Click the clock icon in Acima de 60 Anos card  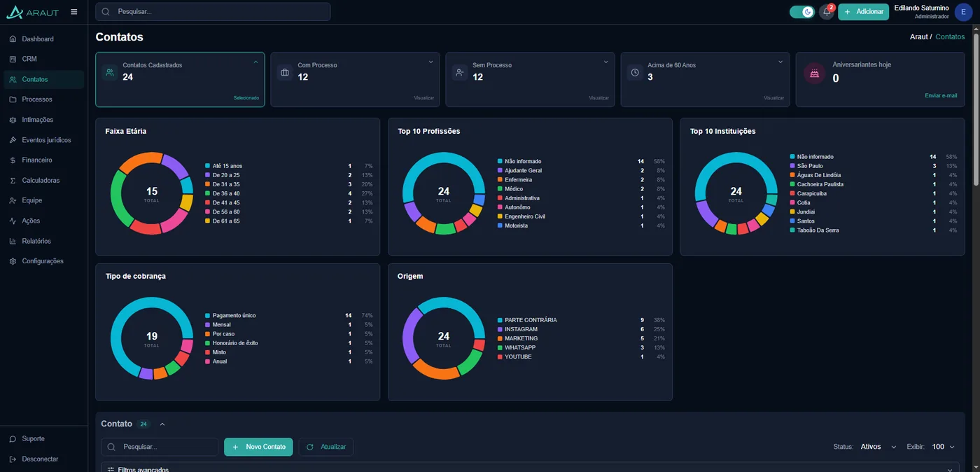coord(635,72)
